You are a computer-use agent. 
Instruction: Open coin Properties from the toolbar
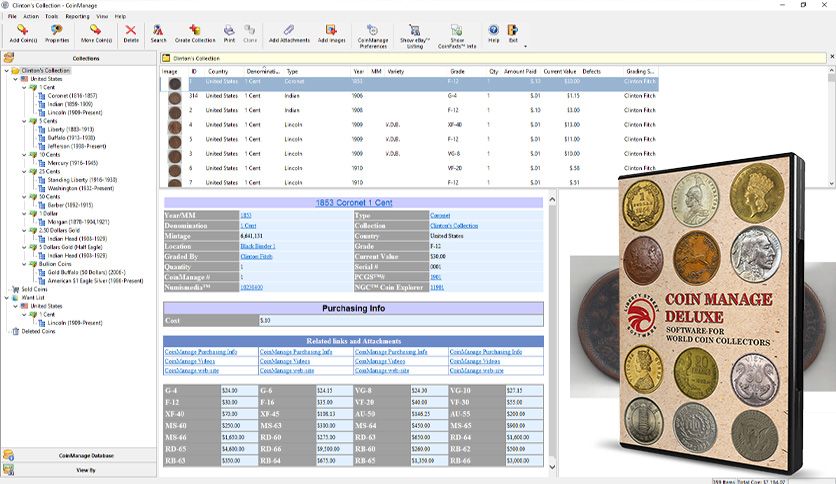pyautogui.click(x=57, y=29)
